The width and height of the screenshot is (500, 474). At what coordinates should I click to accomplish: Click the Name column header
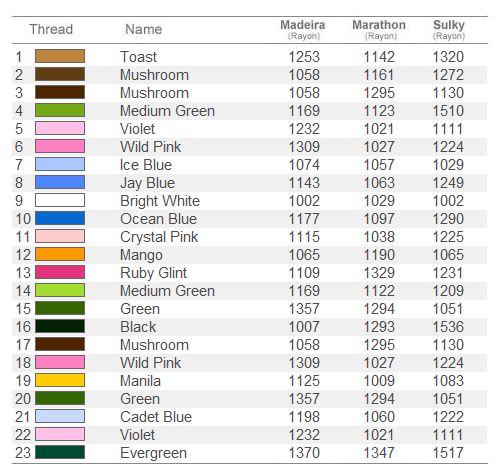click(x=144, y=29)
